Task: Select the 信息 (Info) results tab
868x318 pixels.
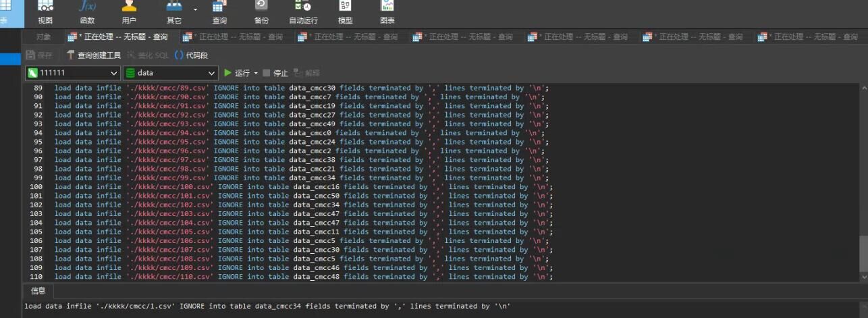Action: click(x=38, y=291)
